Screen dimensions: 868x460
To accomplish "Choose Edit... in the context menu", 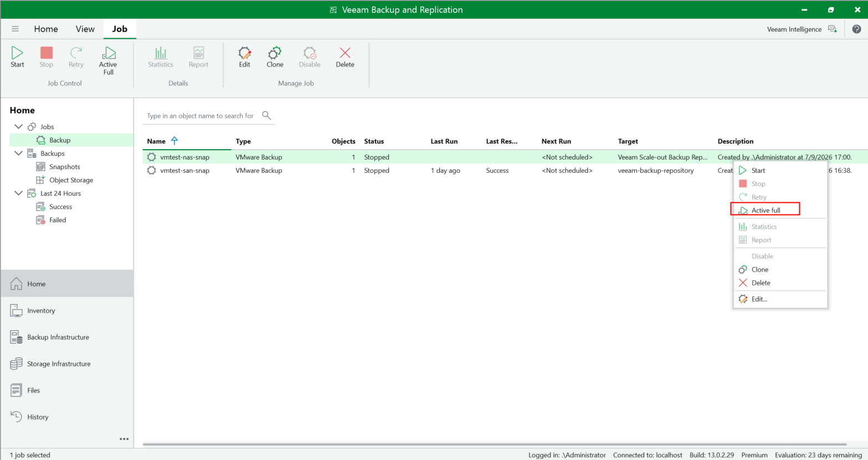I will tap(780, 299).
